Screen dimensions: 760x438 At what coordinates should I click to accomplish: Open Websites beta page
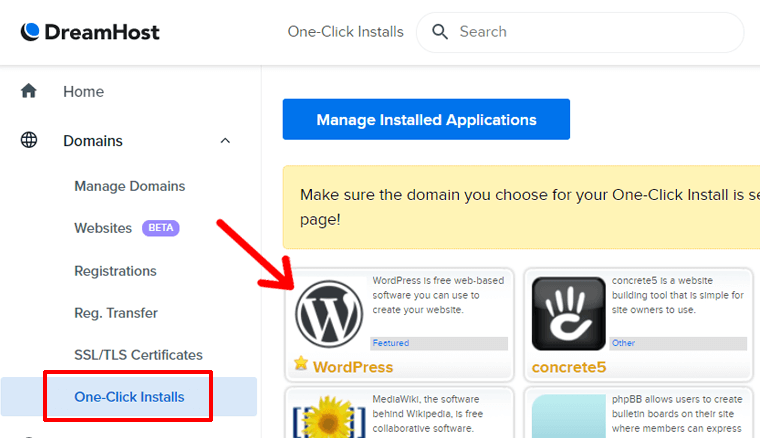point(103,228)
